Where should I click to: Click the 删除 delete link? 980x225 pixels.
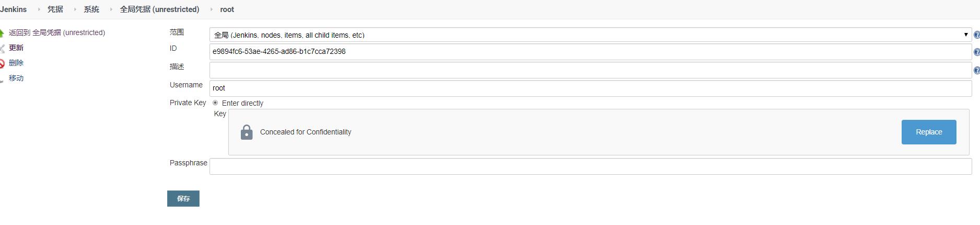click(16, 63)
